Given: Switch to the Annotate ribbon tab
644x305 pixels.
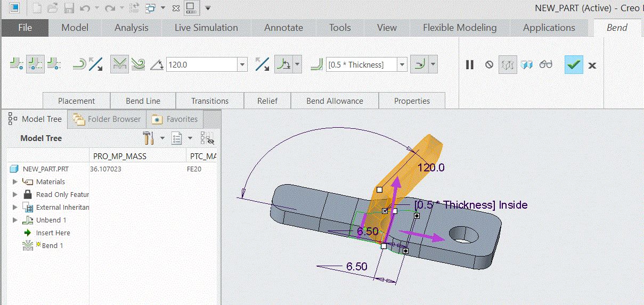Looking at the screenshot, I should click(283, 28).
